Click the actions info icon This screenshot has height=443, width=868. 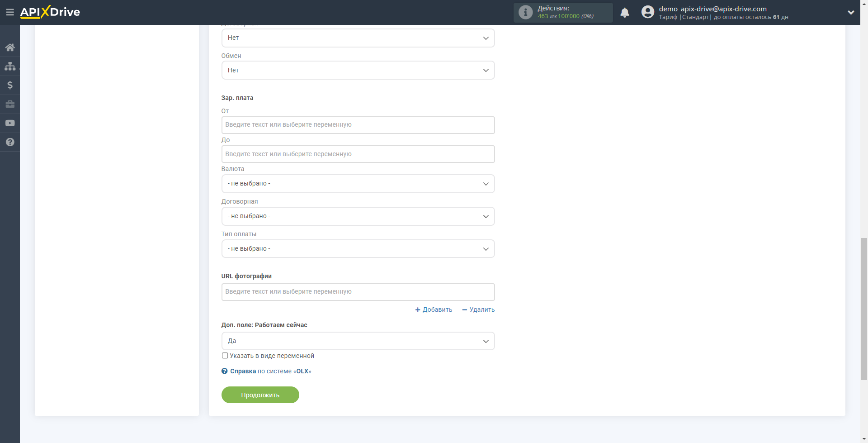tap(525, 12)
